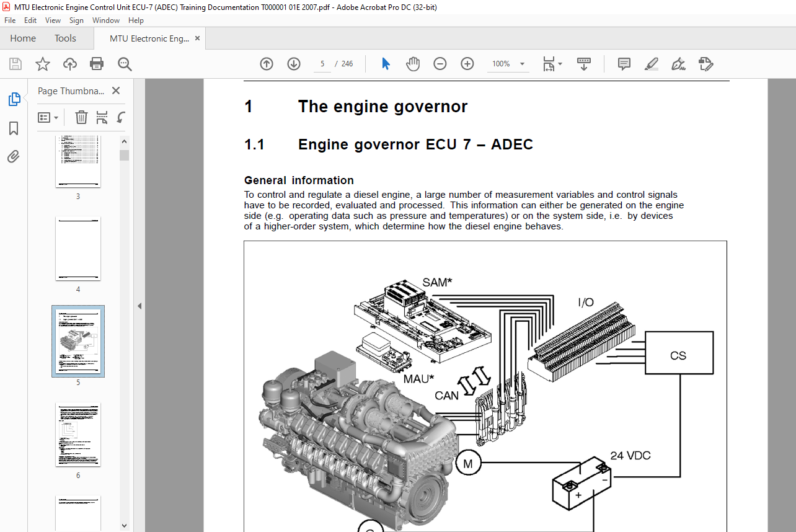This screenshot has height=532, width=796.
Task: Click the "CAN" label in diagram
Action: pyautogui.click(x=446, y=395)
